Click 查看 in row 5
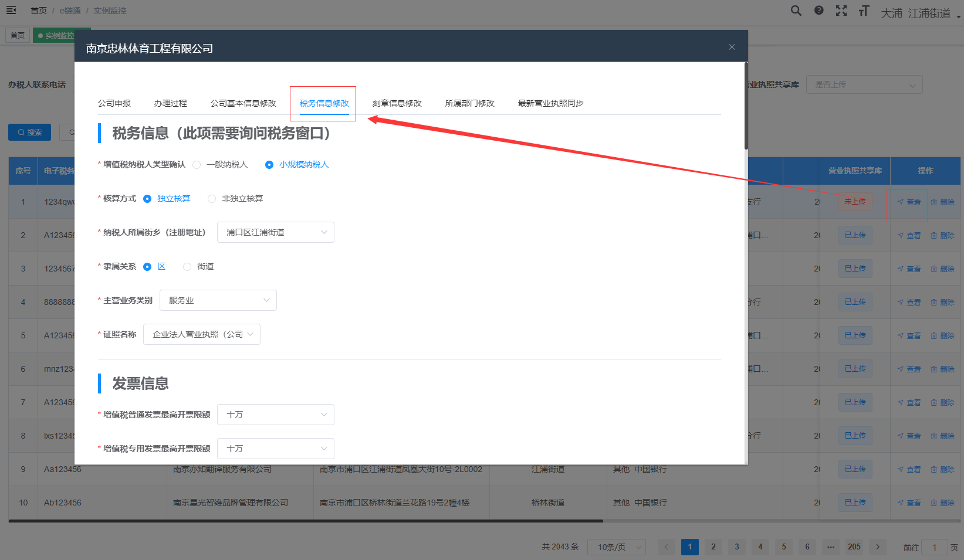Viewport: 964px width, 560px height. tap(909, 335)
